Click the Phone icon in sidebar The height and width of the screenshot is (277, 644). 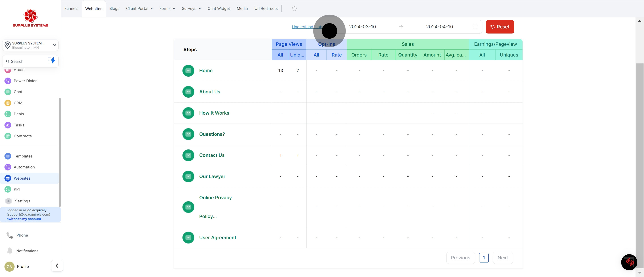(10, 235)
